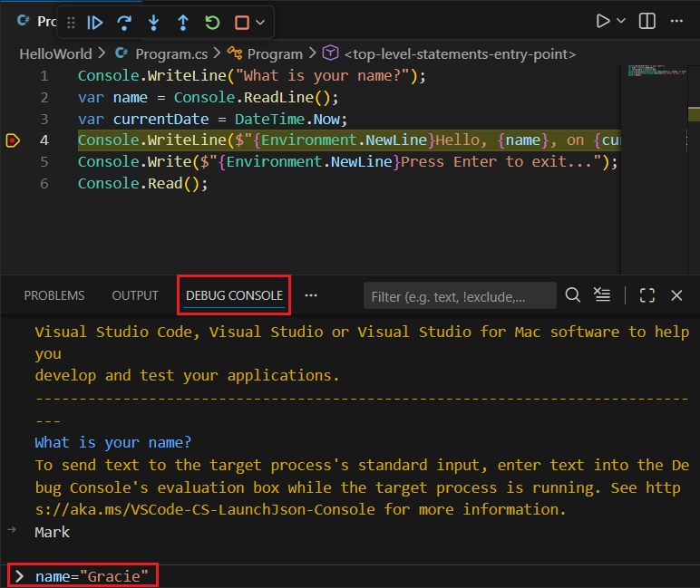Maximize the panel size
Viewport: 700px width, 588px height.
point(647,295)
